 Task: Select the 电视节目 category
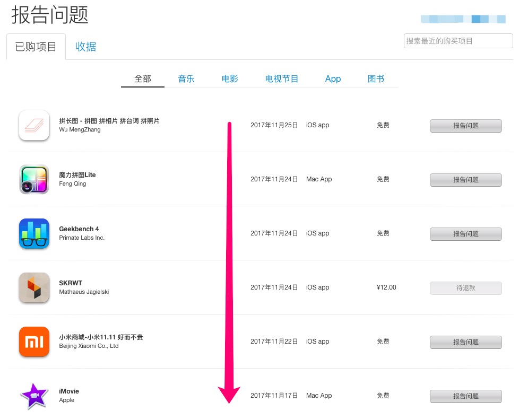click(282, 78)
